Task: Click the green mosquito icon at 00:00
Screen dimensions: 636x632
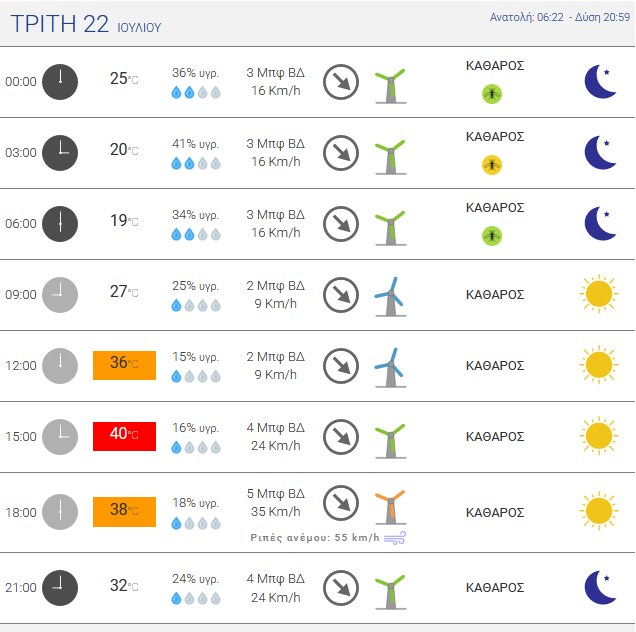Action: [x=492, y=94]
